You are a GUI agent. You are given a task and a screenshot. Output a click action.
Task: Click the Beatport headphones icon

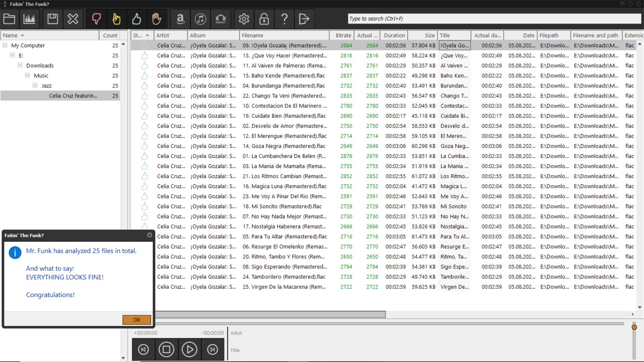220,19
